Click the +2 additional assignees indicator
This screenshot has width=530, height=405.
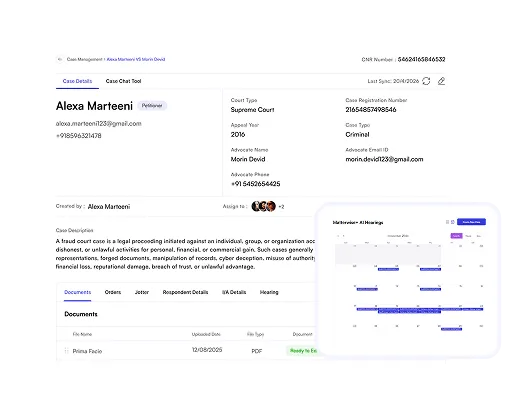pyautogui.click(x=281, y=207)
